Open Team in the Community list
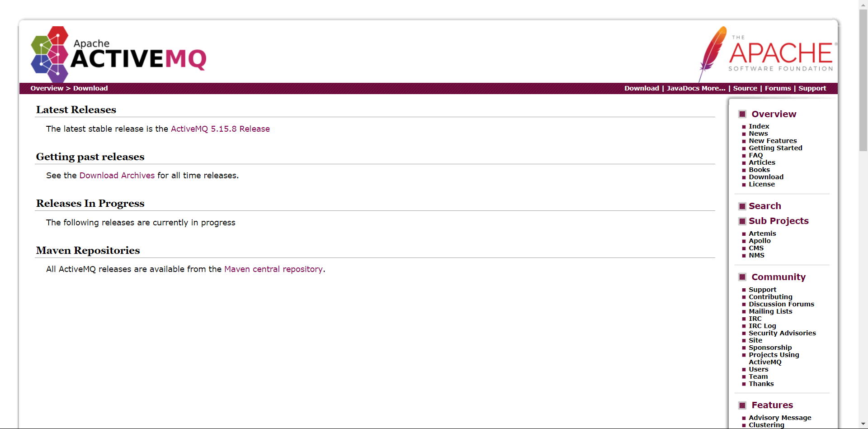Screen dimensions: 868x429 coord(758,377)
